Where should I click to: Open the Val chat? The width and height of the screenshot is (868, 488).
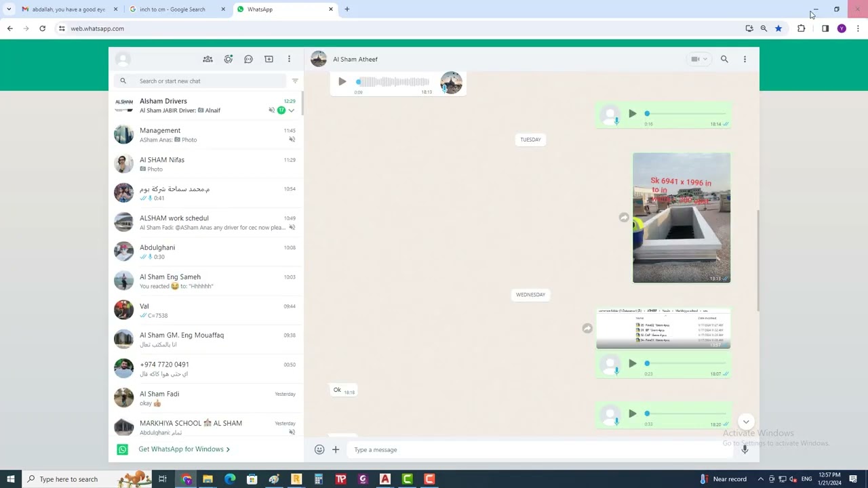pyautogui.click(x=205, y=310)
